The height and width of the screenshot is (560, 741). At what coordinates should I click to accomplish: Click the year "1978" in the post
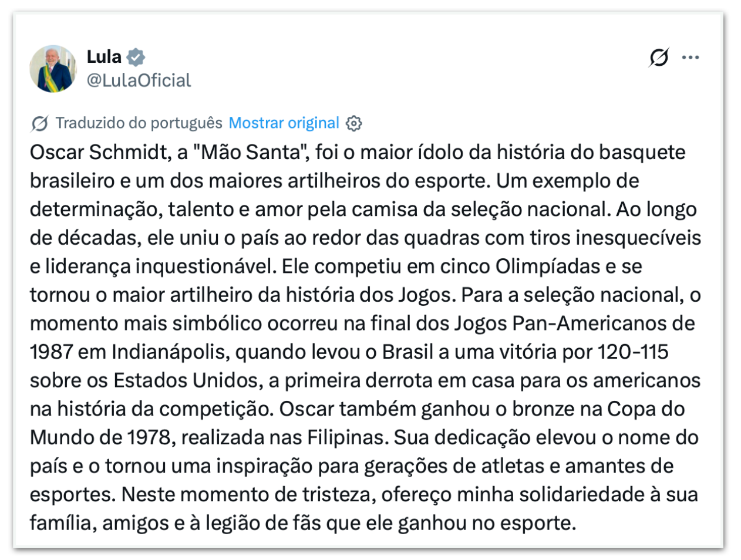point(149,437)
